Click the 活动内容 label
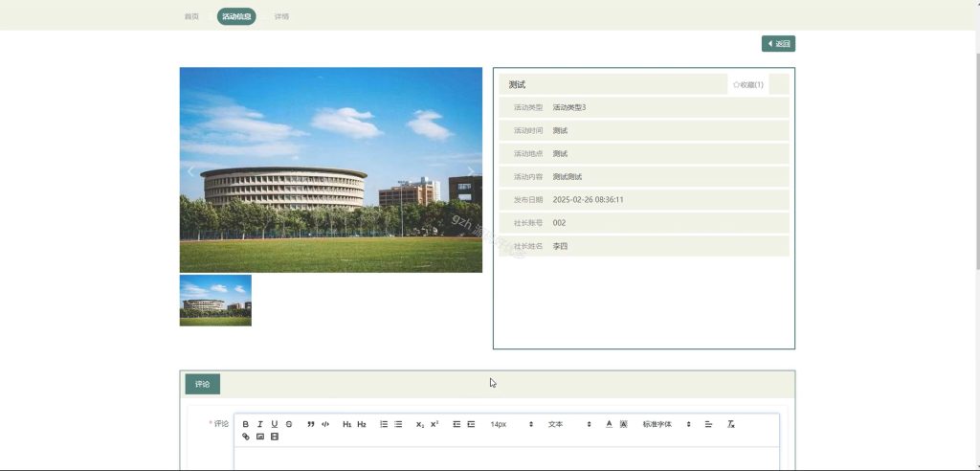The width and height of the screenshot is (980, 471). [x=528, y=177]
